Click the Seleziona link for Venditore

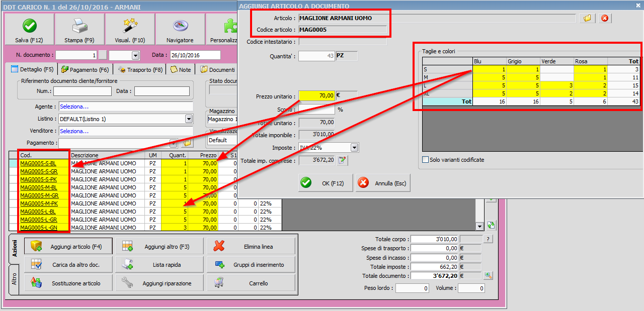74,131
